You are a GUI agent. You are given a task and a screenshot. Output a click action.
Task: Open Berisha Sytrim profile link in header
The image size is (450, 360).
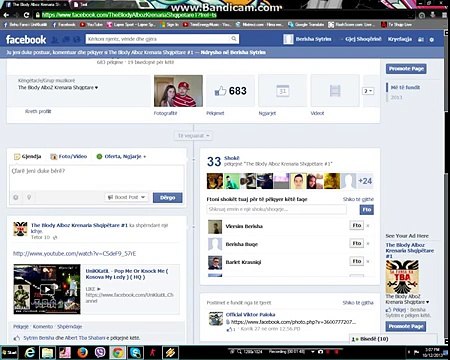(307, 39)
